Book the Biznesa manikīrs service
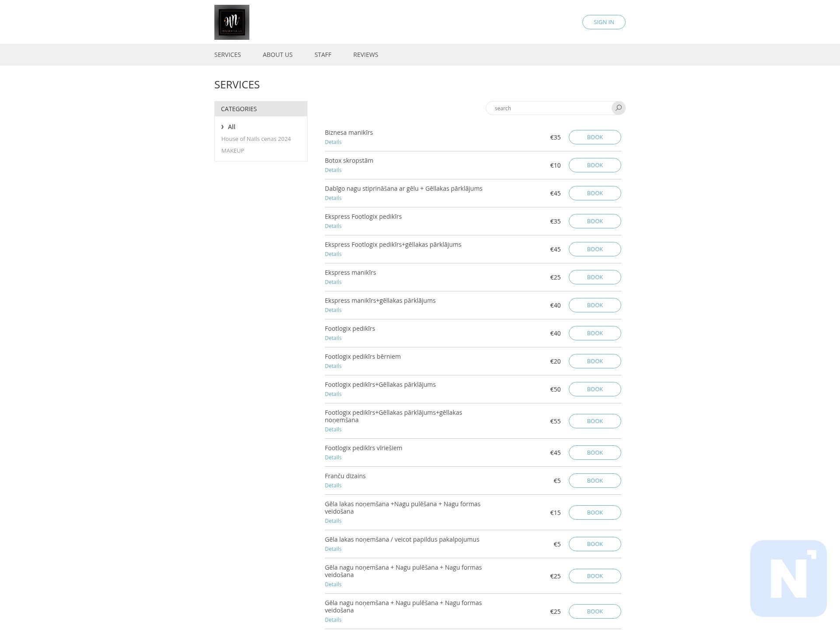 [x=595, y=137]
